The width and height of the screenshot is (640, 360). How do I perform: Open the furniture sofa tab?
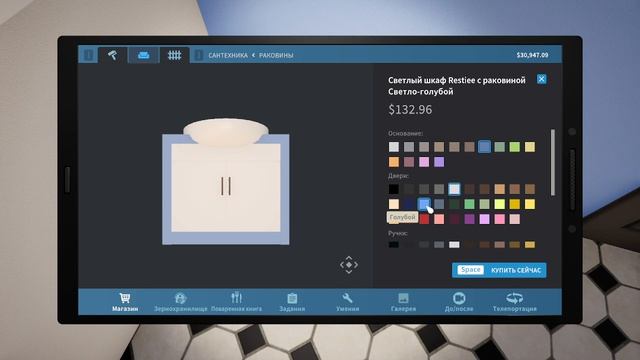coord(143,55)
